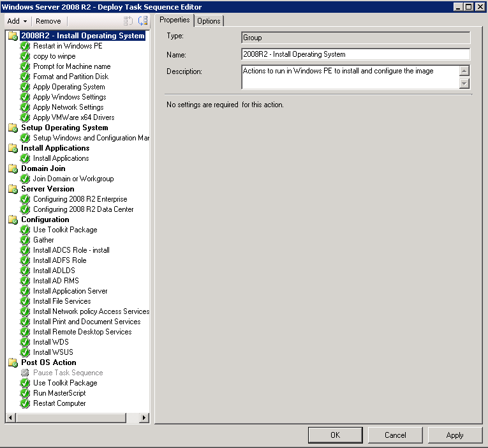Image resolution: width=488 pixels, height=448 pixels.
Task: Select the Install ADFS Role step
Action: [60, 260]
